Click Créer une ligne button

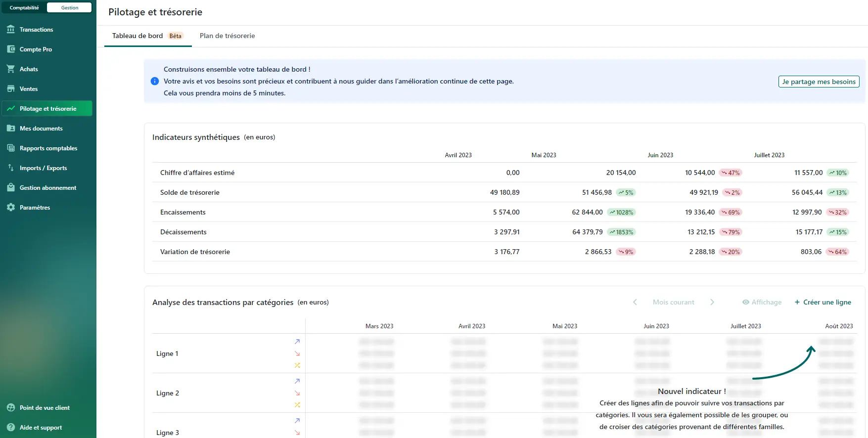click(823, 302)
